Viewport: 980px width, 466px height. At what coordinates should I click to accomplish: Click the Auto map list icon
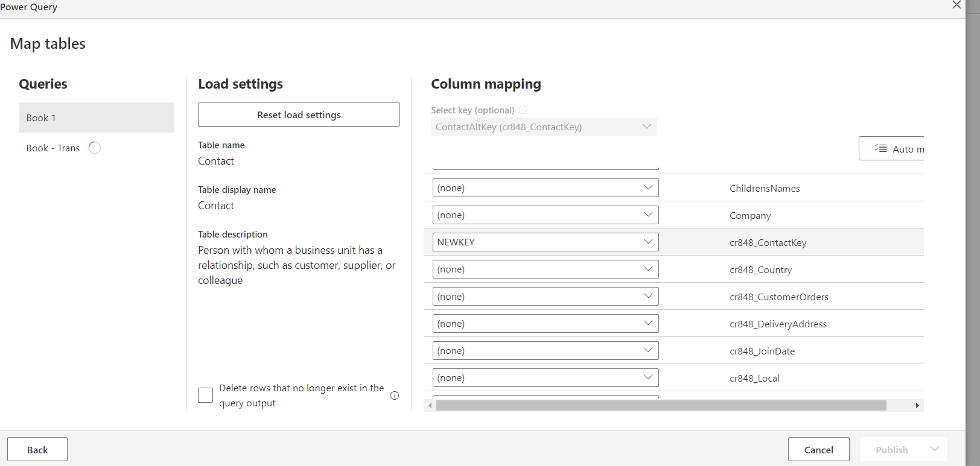tap(881, 148)
